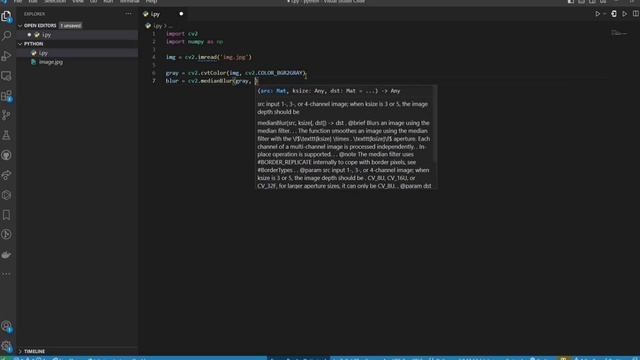Image resolution: width=640 pixels, height=360 pixels.
Task: Open the Bookmarks icon in the activity bar
Action: coord(7,215)
